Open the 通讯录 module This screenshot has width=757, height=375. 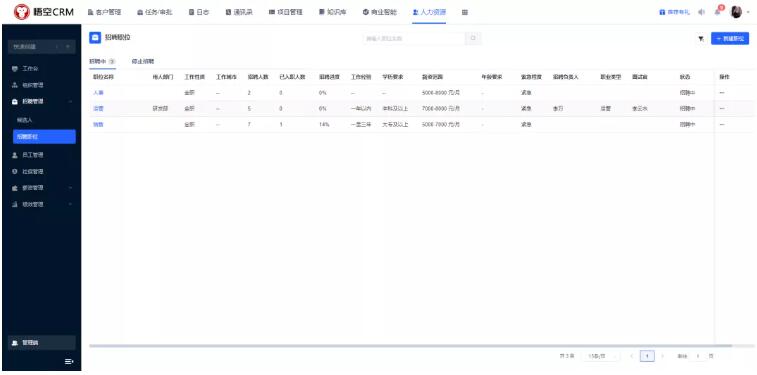pos(239,12)
